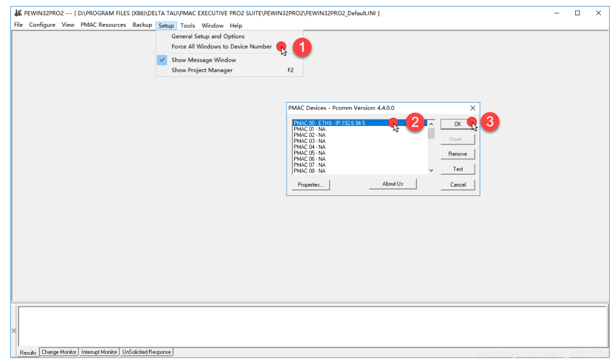Open the Backup menu
This screenshot has width=614, height=364.
[x=142, y=25]
